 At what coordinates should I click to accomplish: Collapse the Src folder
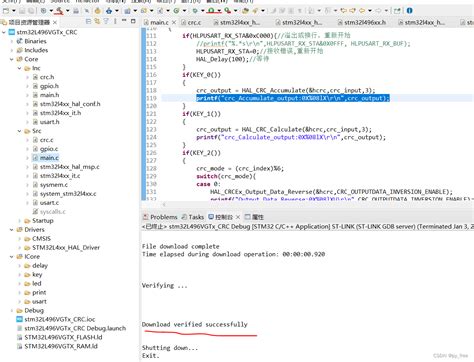click(x=19, y=131)
